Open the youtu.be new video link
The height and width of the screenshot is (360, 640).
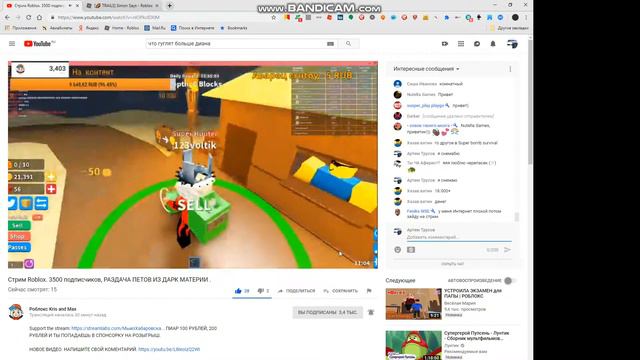(x=169, y=349)
